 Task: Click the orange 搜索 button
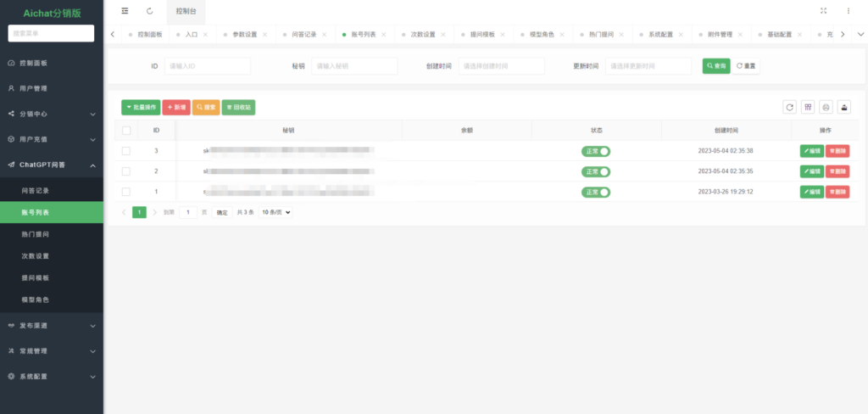coord(206,108)
